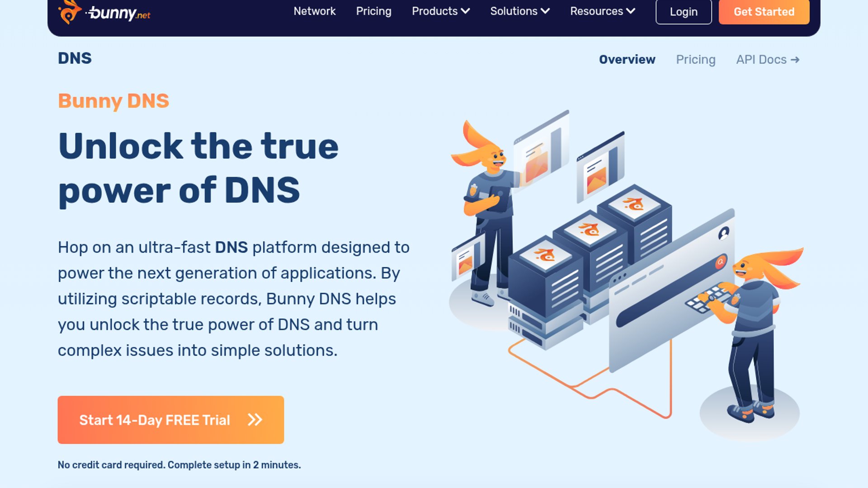Click the 'Bunny DNS' orange subtitle

click(x=113, y=101)
